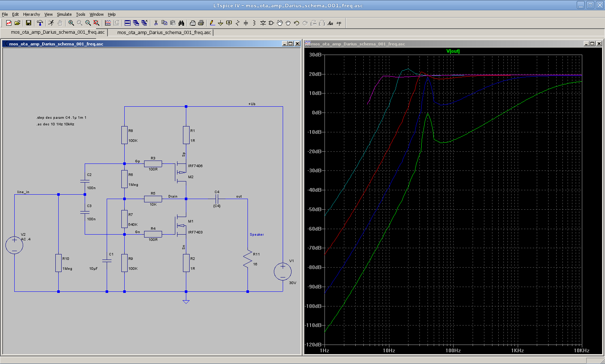Halt the simulation with the hand icon
Image resolution: width=605 pixels, height=364 pixels.
[59, 23]
